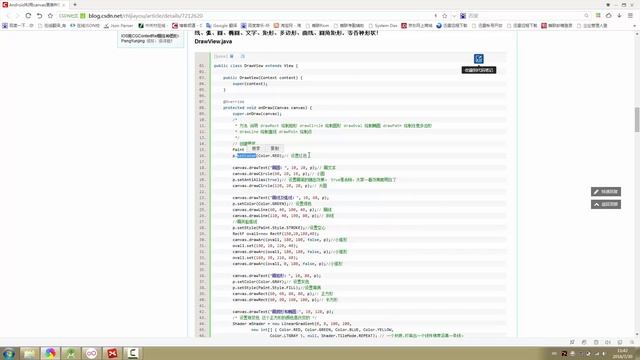Image resolution: width=640 pixels, height=360 pixels.
Task: Click the DrawView.java heading text
Action: pyautogui.click(x=213, y=41)
